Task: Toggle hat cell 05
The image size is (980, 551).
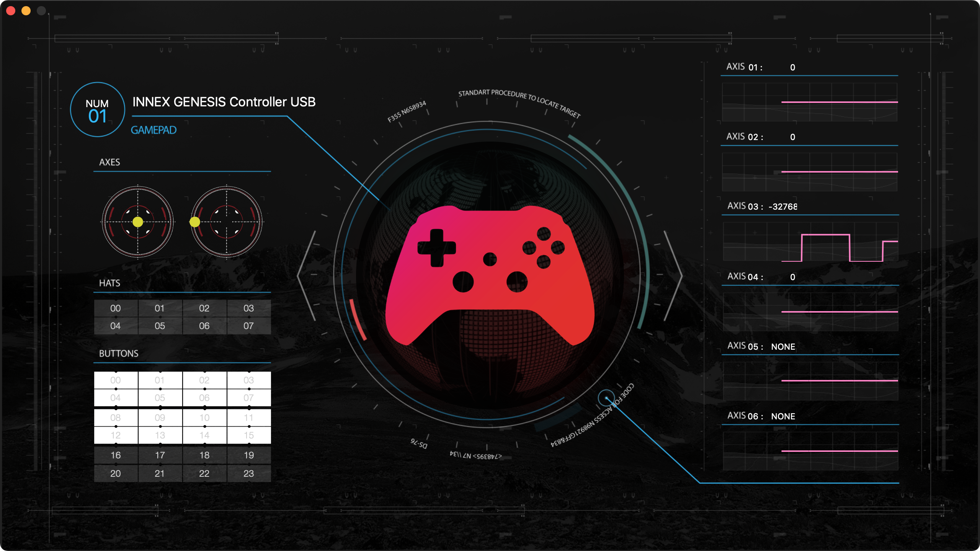Action: pyautogui.click(x=160, y=326)
